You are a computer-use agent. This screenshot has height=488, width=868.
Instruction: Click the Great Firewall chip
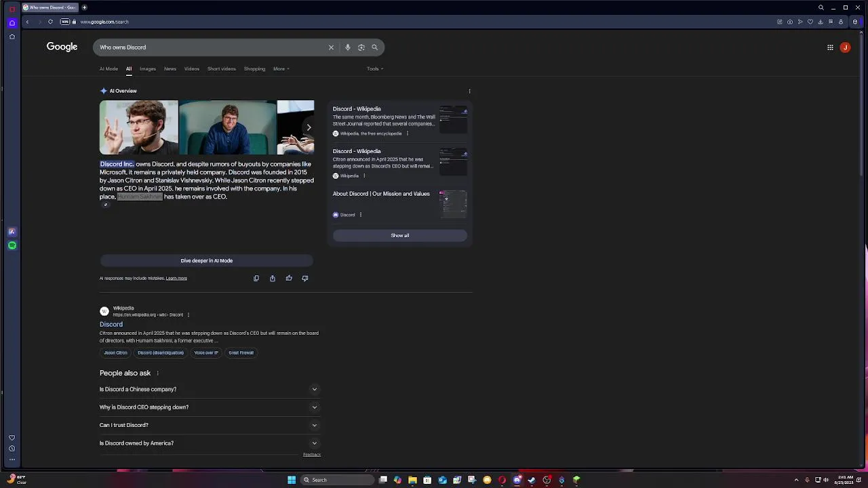tap(241, 352)
